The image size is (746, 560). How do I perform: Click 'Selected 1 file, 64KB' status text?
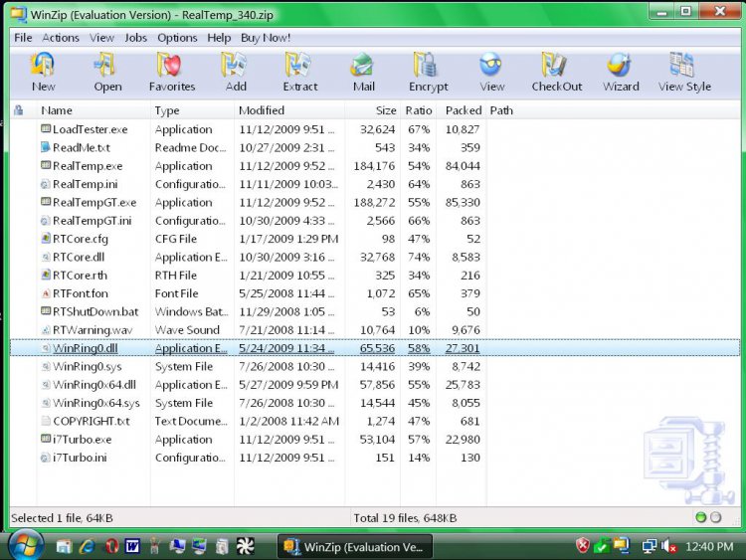pyautogui.click(x=62, y=517)
